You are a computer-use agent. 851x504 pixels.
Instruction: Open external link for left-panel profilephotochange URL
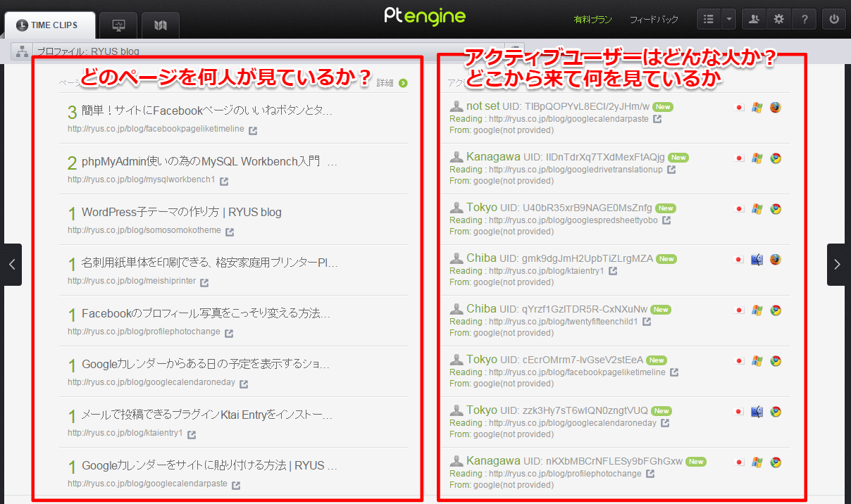point(229,333)
